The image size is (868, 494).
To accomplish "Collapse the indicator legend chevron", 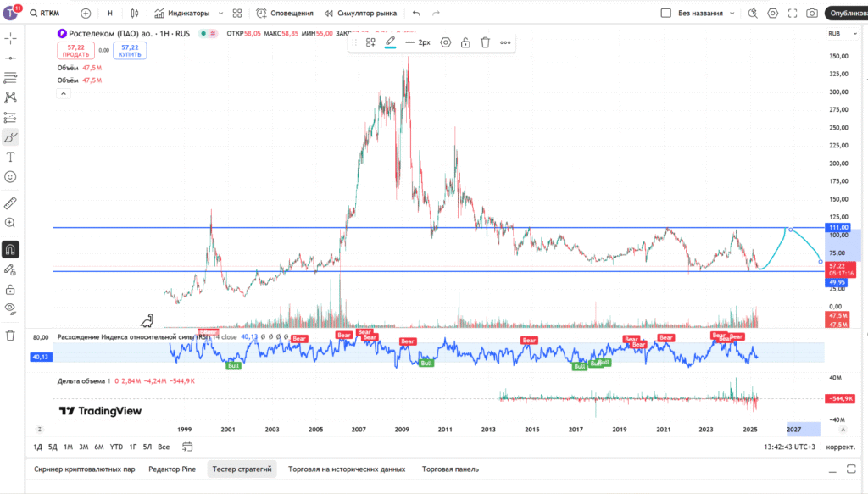I will [x=64, y=93].
